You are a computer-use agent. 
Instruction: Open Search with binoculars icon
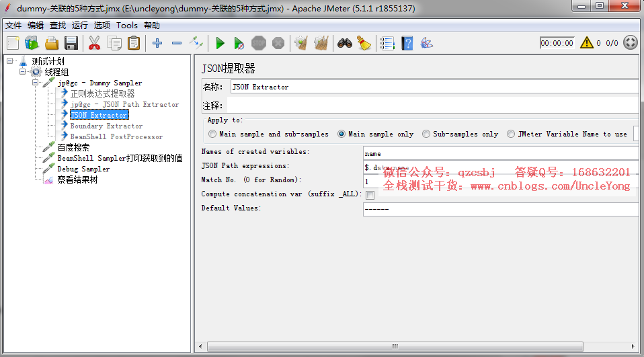tap(345, 43)
